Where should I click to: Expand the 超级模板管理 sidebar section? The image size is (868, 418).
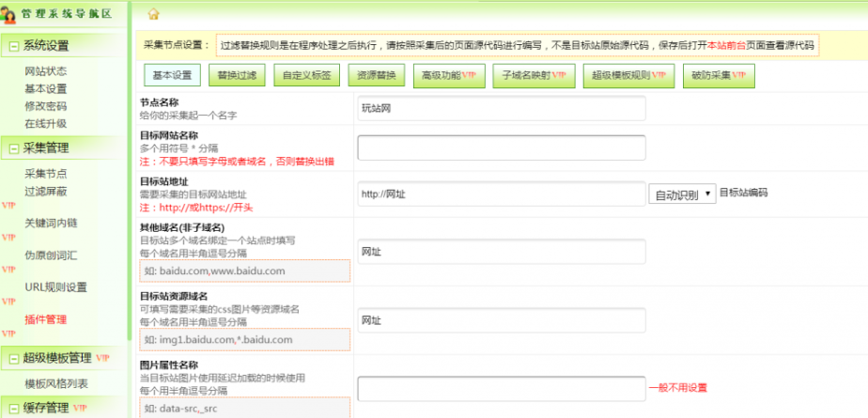point(13,358)
